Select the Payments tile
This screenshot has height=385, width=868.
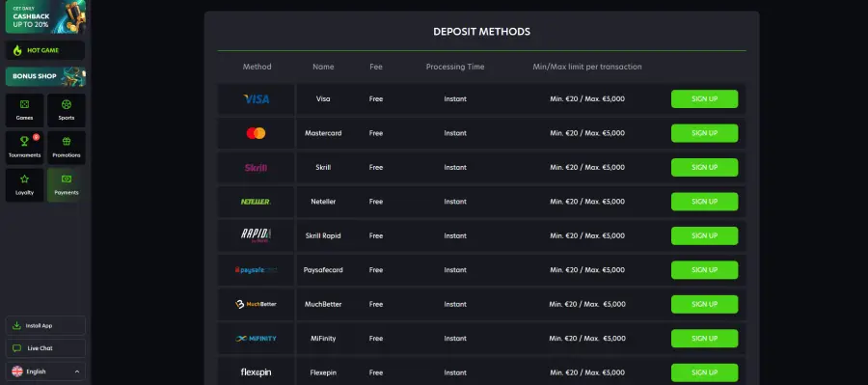coord(67,185)
